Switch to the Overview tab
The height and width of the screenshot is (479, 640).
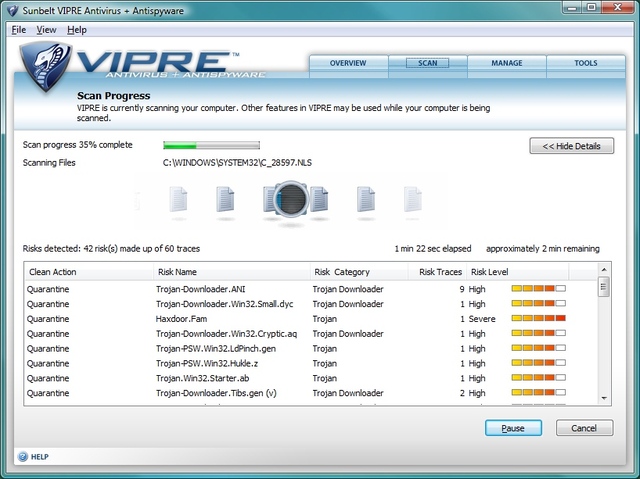[348, 63]
